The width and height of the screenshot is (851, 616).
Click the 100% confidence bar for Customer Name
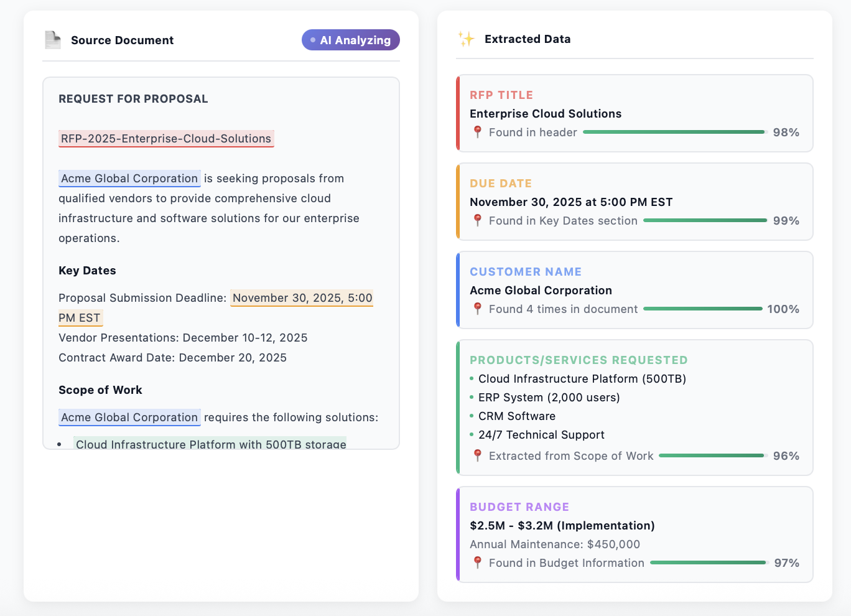702,309
